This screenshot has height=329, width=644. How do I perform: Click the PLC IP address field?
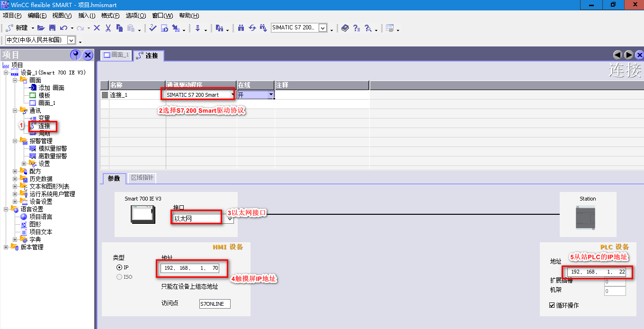(x=598, y=272)
